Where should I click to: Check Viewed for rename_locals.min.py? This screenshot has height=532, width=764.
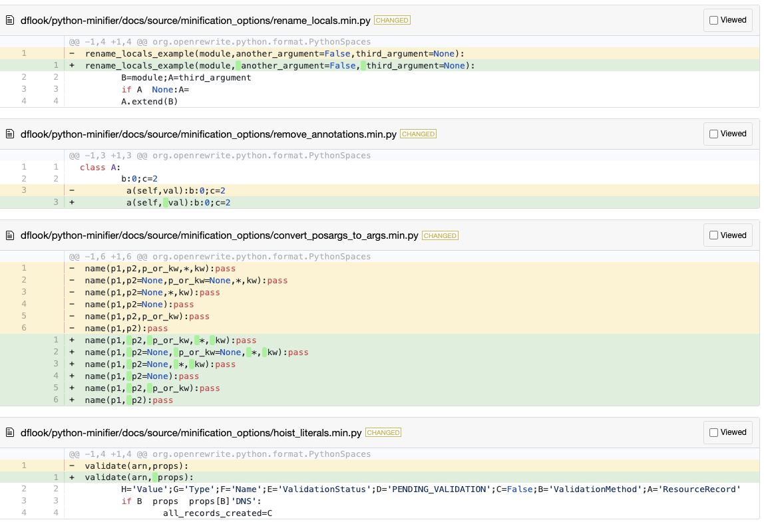tap(713, 20)
